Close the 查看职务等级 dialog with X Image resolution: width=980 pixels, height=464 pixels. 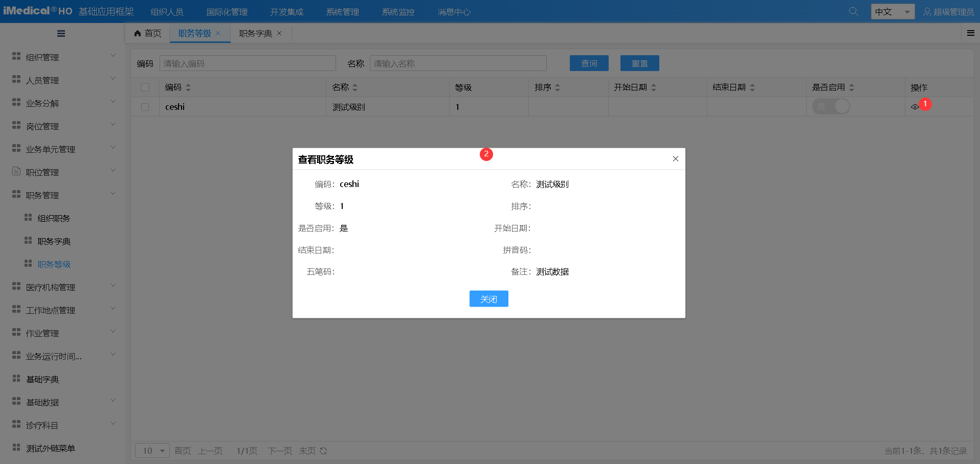click(675, 159)
